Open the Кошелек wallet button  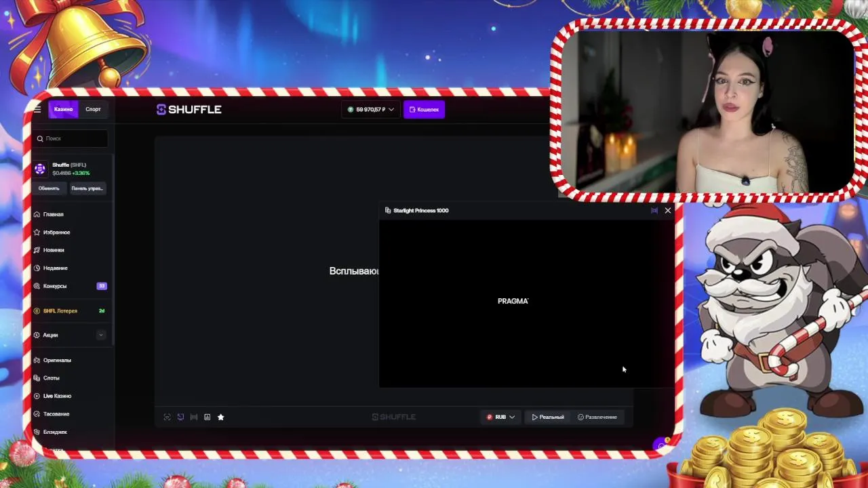(x=424, y=109)
